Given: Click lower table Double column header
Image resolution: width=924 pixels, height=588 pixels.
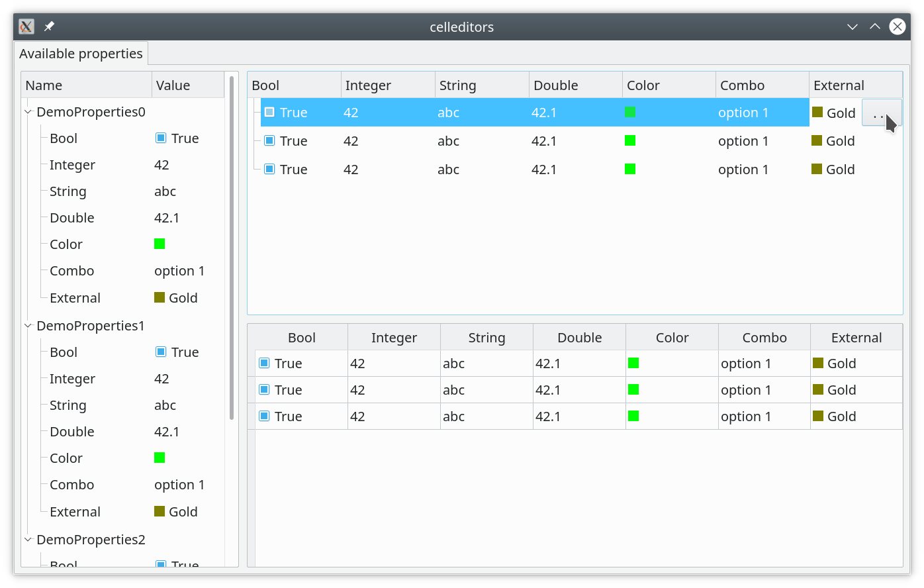Looking at the screenshot, I should coord(579,338).
